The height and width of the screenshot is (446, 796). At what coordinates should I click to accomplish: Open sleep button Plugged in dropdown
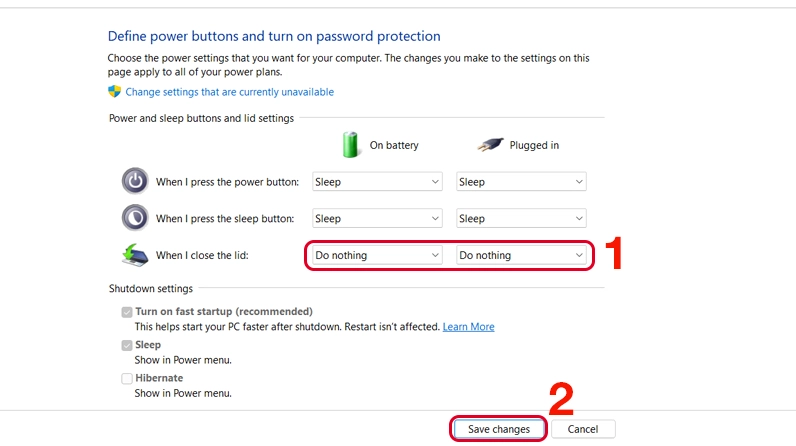(x=520, y=218)
